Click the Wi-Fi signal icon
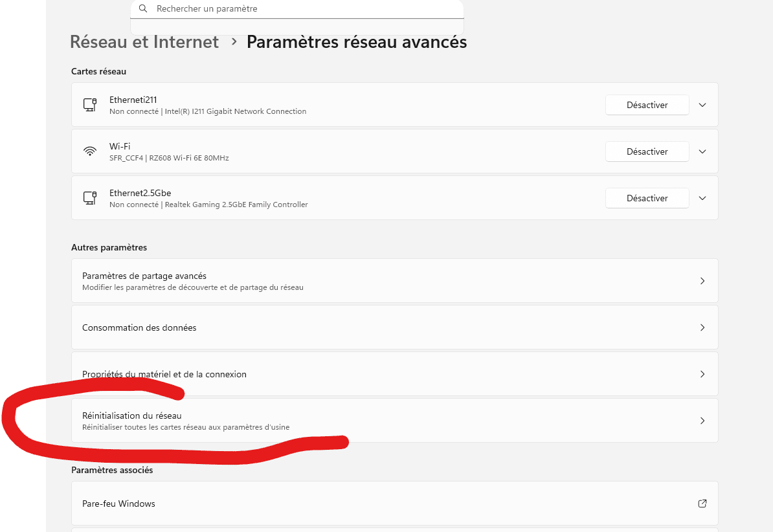Viewport: 773px width, 532px height. coord(90,151)
